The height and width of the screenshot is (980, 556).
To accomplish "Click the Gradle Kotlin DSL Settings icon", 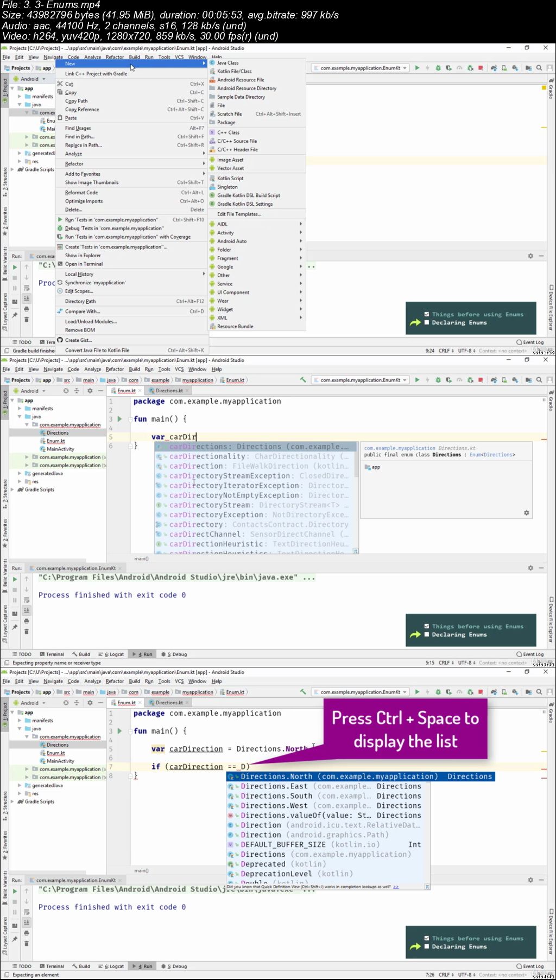I will point(213,204).
